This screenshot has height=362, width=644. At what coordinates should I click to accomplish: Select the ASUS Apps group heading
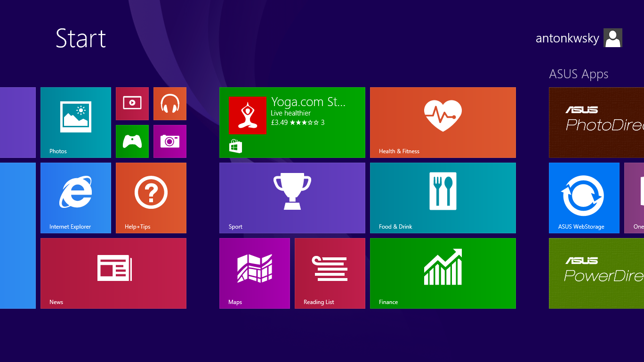pos(579,74)
